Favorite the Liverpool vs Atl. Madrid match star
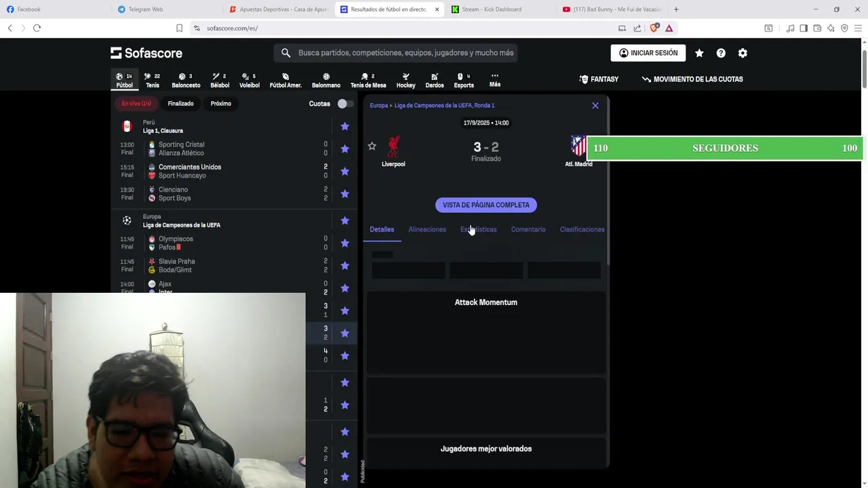 point(372,146)
